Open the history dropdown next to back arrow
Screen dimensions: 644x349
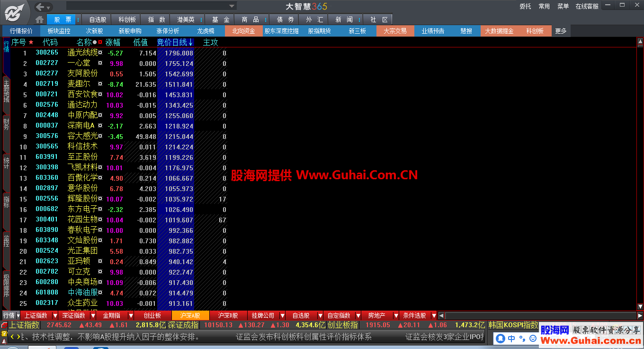(48, 7)
